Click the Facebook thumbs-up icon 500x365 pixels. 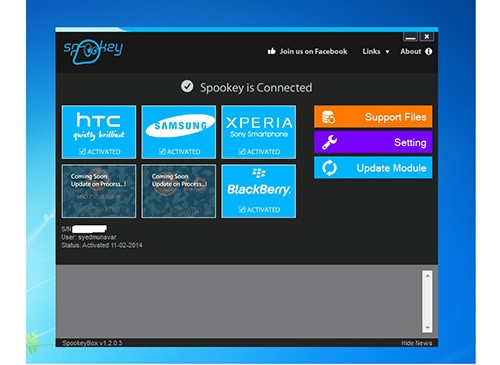click(x=271, y=51)
